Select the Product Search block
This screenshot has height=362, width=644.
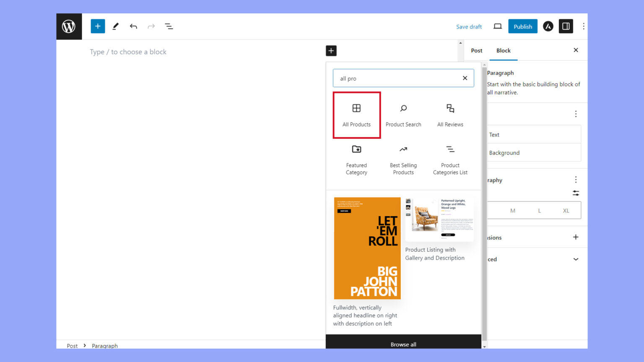pos(403,115)
